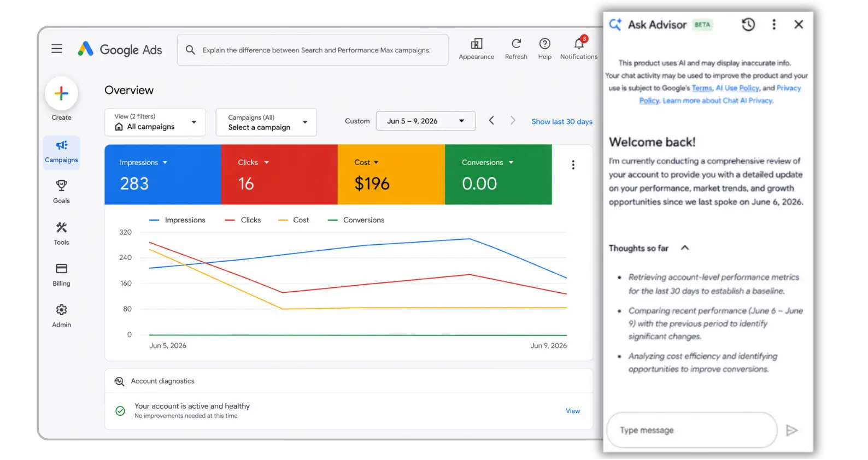This screenshot has width=868, height=460.
Task: Open the hamburger main menu
Action: (57, 49)
